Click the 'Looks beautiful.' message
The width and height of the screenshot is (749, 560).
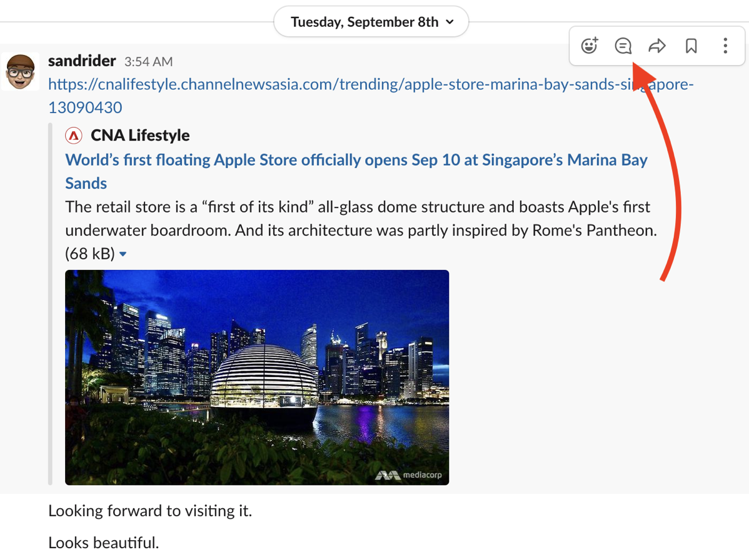(104, 543)
